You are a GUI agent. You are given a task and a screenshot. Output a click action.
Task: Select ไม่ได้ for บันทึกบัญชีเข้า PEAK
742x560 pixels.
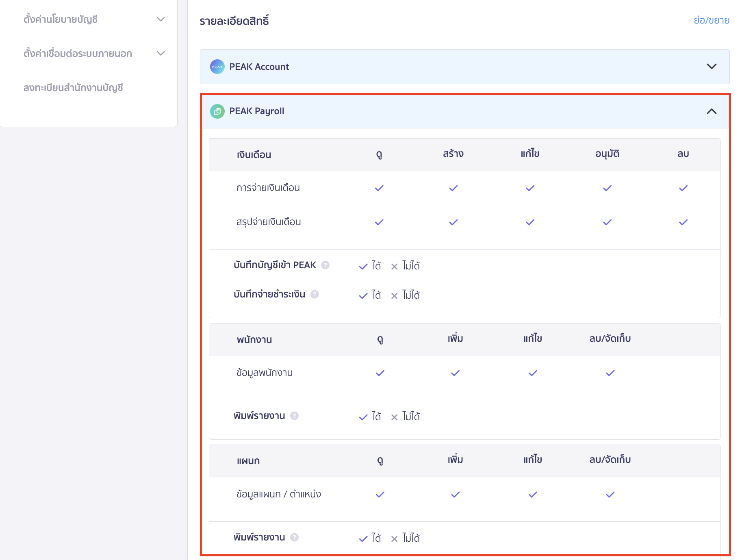(x=405, y=266)
